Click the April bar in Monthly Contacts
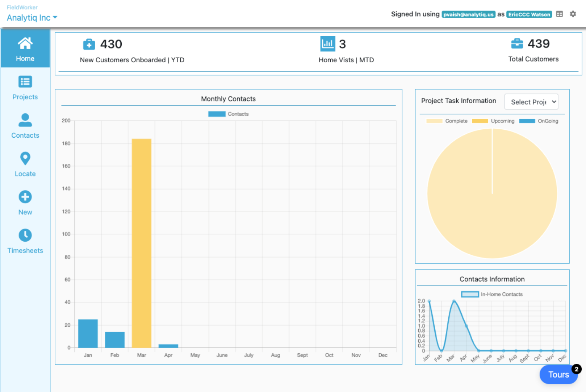Viewport: 586px width, 392px height. (169, 346)
